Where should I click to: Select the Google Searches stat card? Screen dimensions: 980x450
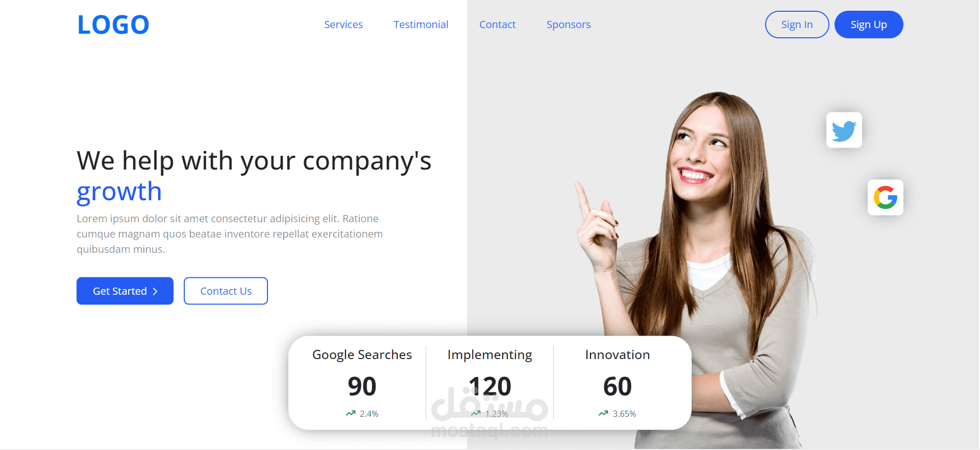(x=362, y=383)
